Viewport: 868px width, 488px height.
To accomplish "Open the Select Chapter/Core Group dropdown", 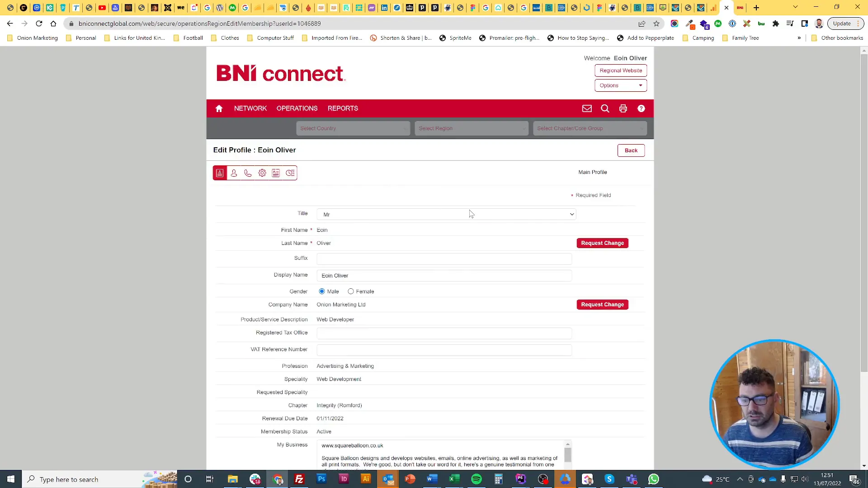I will tap(590, 128).
